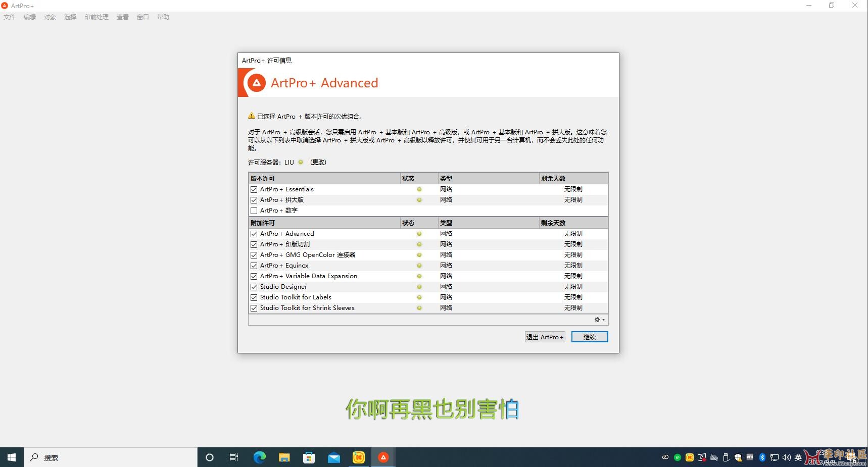The height and width of the screenshot is (467, 868).
Task: Open the 查看 menu
Action: [x=123, y=17]
